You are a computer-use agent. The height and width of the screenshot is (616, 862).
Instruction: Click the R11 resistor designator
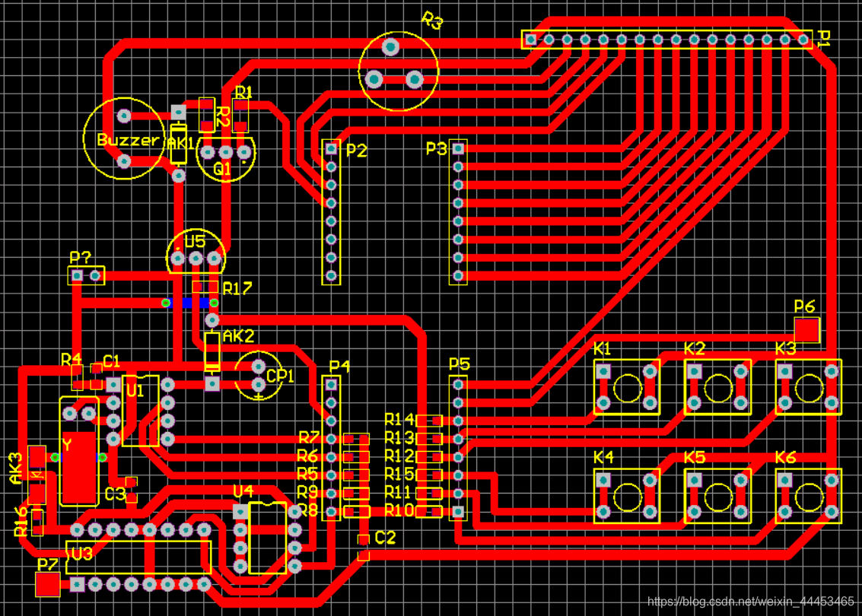pyautogui.click(x=398, y=492)
